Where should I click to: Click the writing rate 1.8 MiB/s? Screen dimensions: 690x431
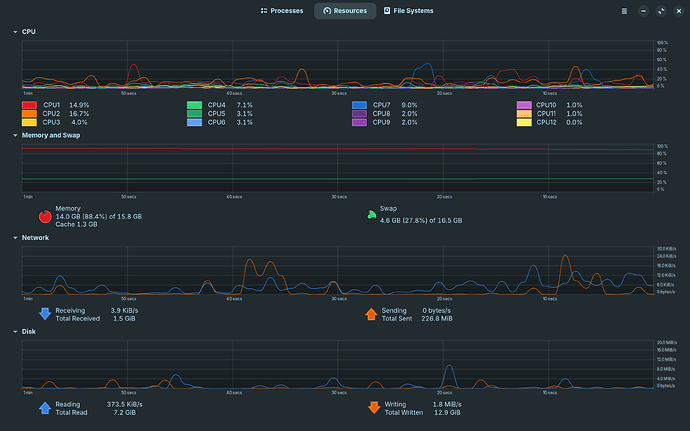click(x=447, y=404)
